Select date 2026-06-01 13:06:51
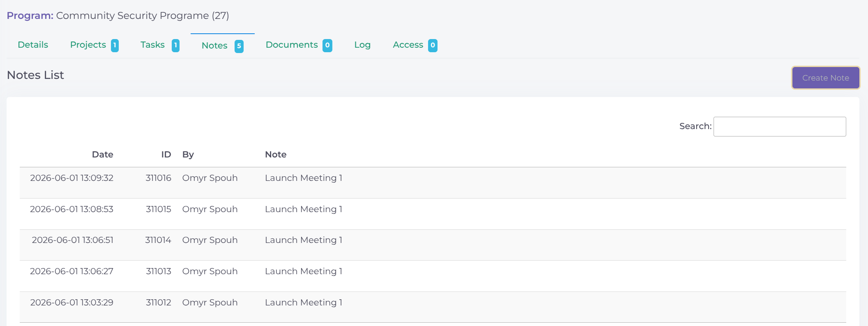Image resolution: width=868 pixels, height=326 pixels. [x=73, y=240]
